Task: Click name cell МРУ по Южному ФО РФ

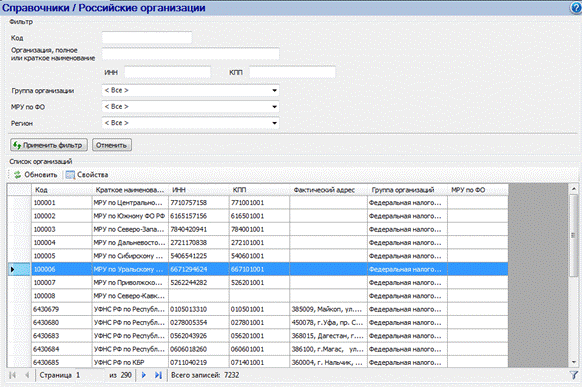Action: click(130, 216)
